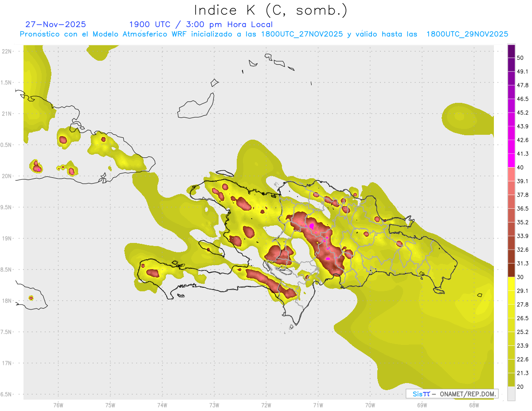Click the latitude label "17N"

[7, 363]
